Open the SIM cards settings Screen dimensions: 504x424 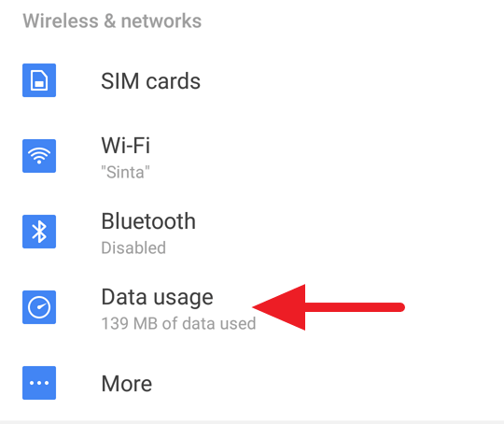252,80
